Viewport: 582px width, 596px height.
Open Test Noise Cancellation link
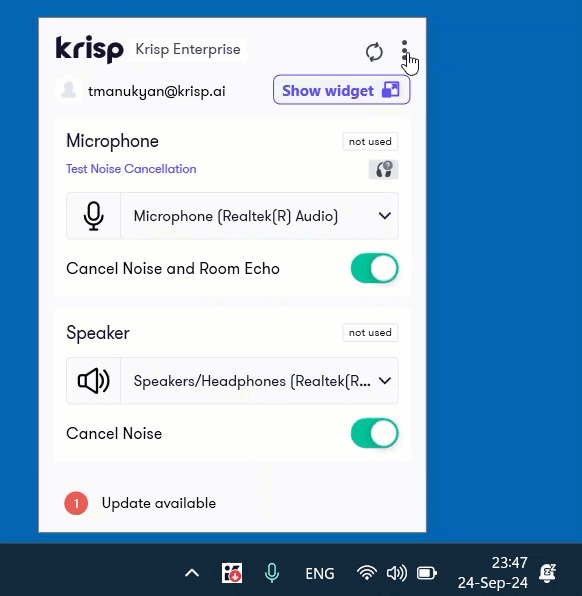click(131, 169)
